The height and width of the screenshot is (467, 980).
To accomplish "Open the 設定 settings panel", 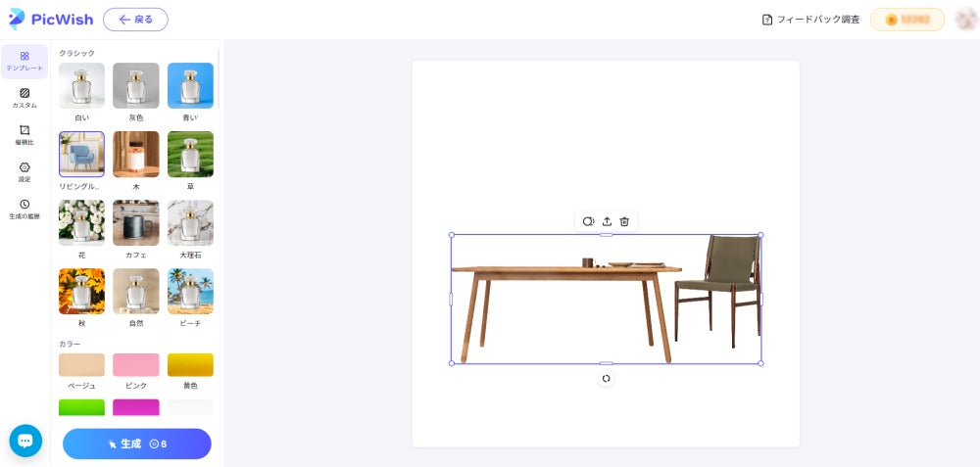I will click(x=24, y=172).
